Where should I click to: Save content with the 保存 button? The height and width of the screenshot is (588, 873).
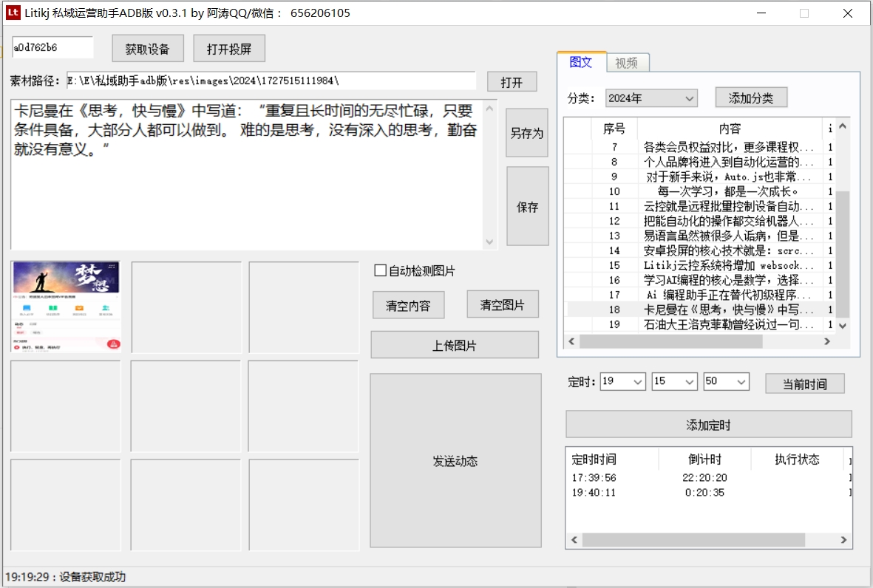[526, 207]
